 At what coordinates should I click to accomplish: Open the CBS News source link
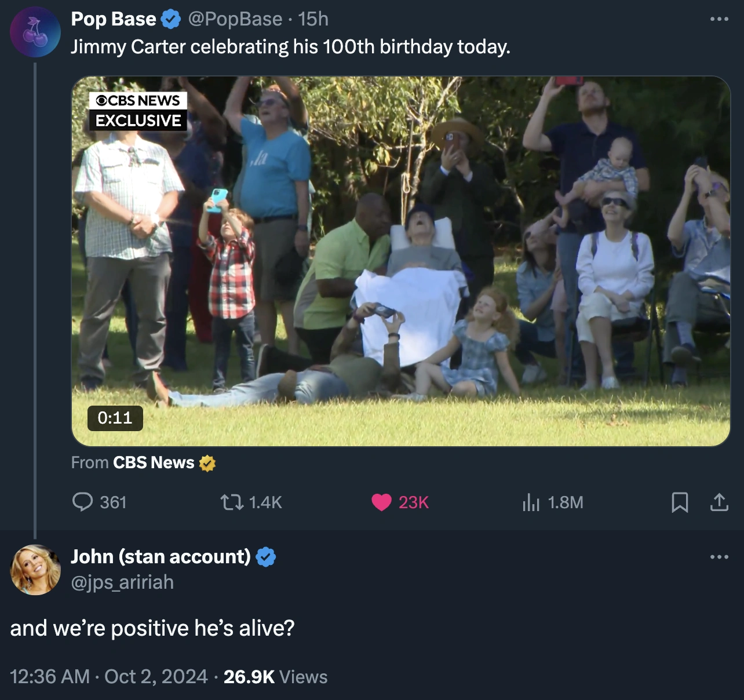(x=154, y=462)
